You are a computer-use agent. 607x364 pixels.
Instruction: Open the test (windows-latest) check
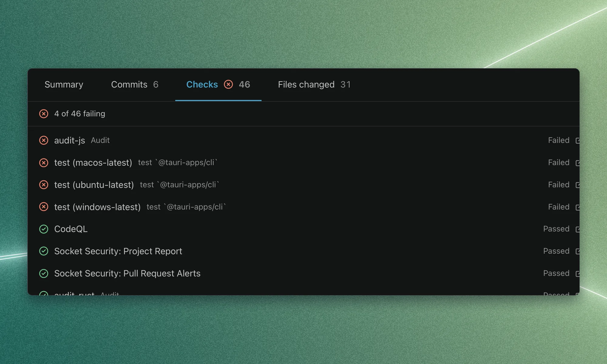pos(97,207)
